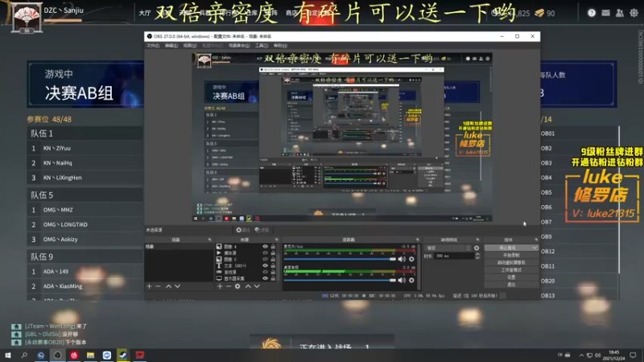Click 工作室模式 studio mode button

pos(511,270)
